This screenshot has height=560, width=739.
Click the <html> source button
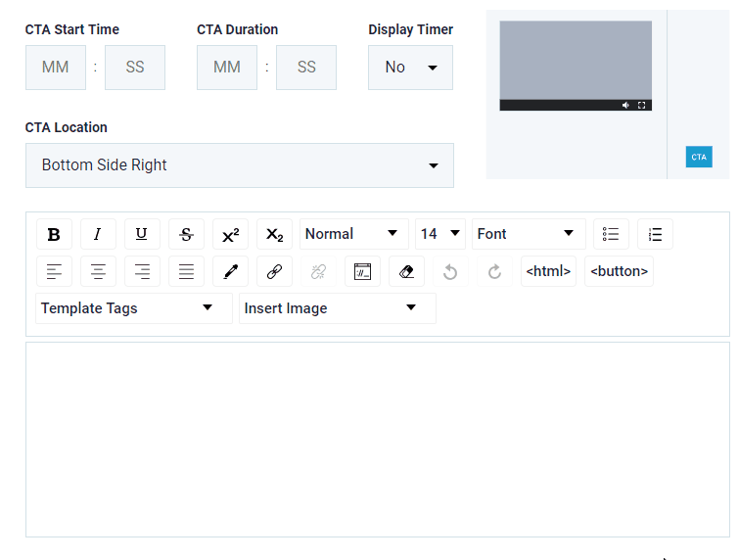click(x=548, y=271)
